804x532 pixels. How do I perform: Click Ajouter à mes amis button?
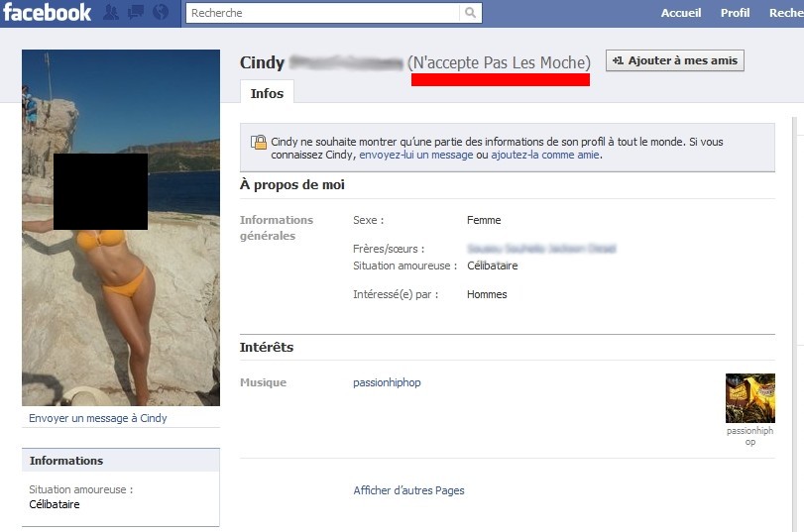pos(675,60)
